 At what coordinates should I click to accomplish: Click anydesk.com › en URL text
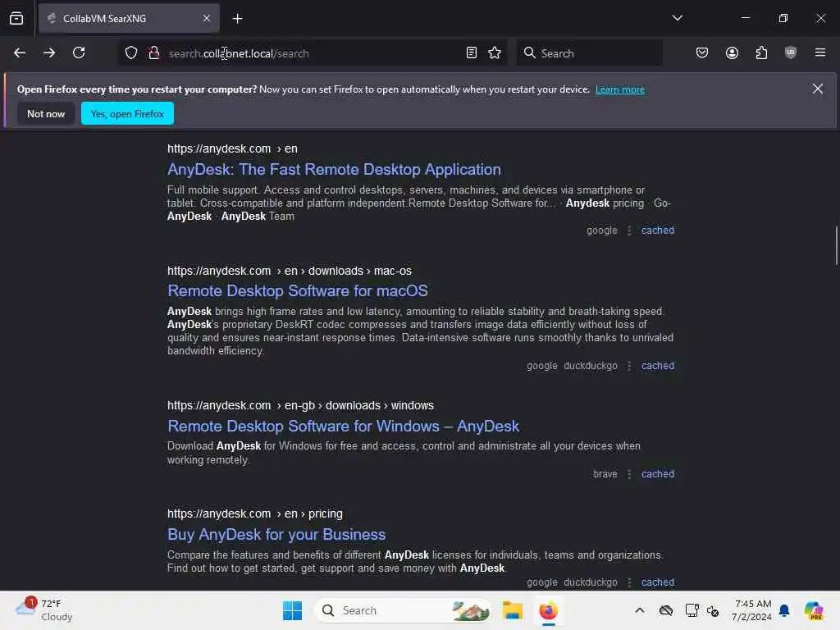pyautogui.click(x=232, y=148)
